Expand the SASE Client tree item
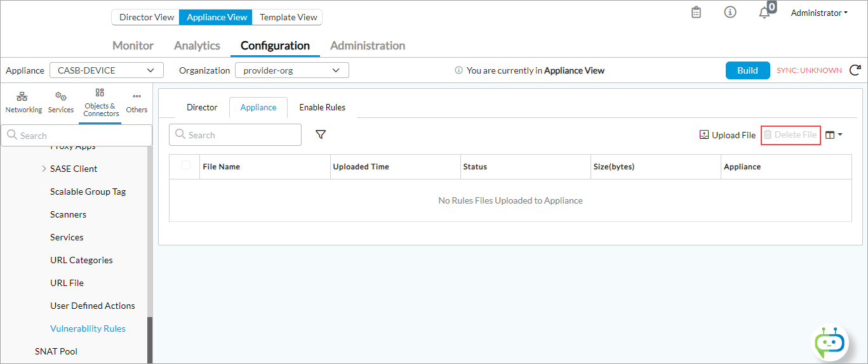This screenshot has height=364, width=868. [x=44, y=169]
